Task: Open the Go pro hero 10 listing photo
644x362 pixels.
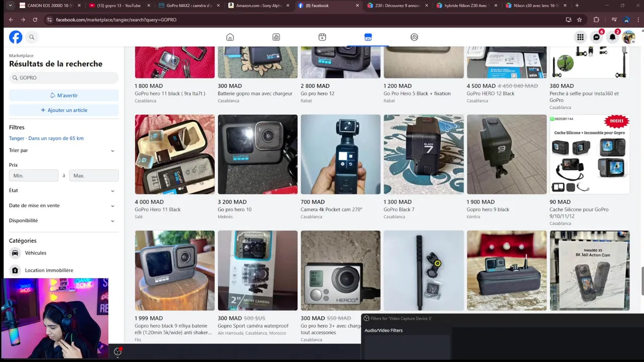Action: click(x=258, y=154)
